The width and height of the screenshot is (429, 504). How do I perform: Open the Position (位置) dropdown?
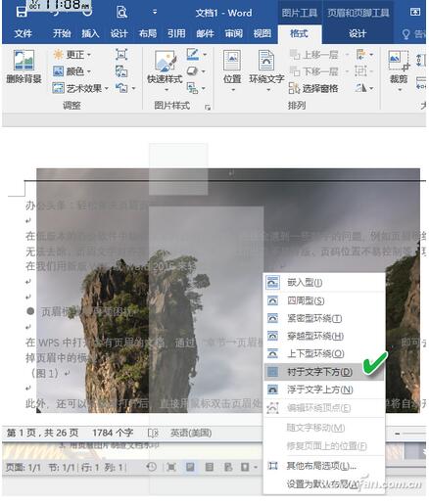232,70
